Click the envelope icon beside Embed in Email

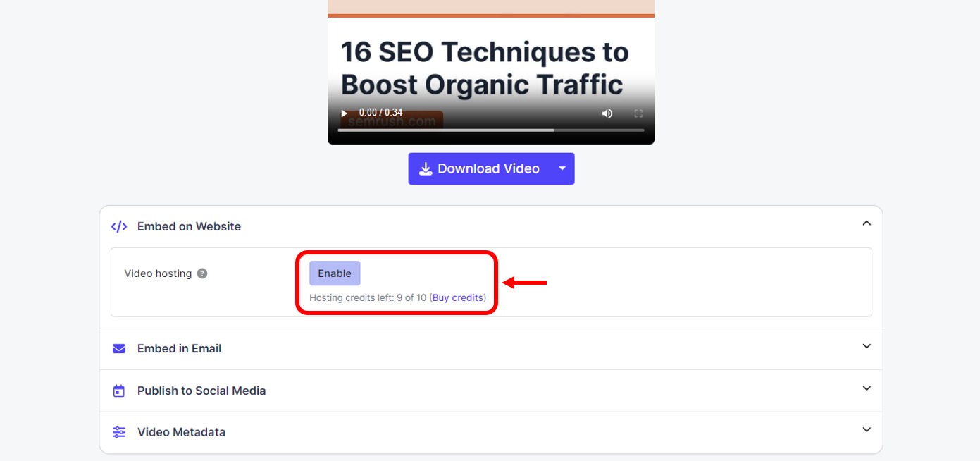(118, 348)
